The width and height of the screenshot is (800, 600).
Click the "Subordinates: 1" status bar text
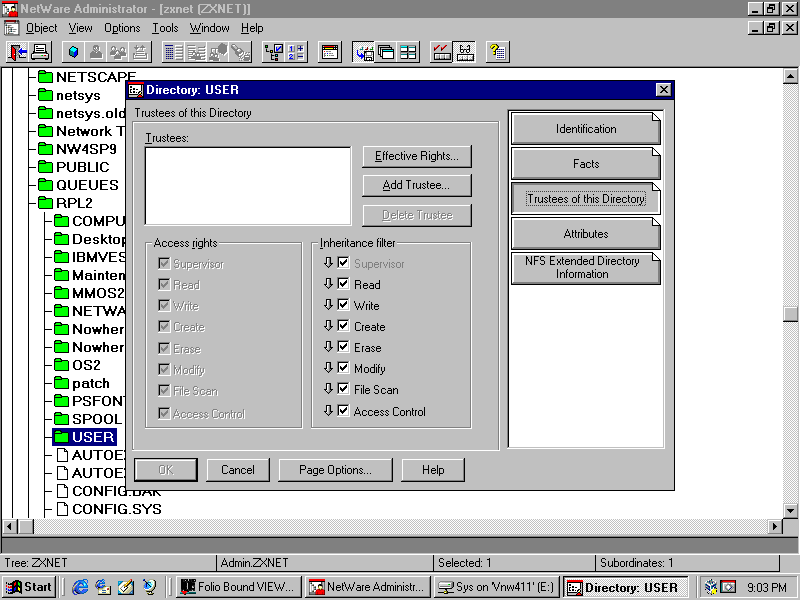(636, 563)
